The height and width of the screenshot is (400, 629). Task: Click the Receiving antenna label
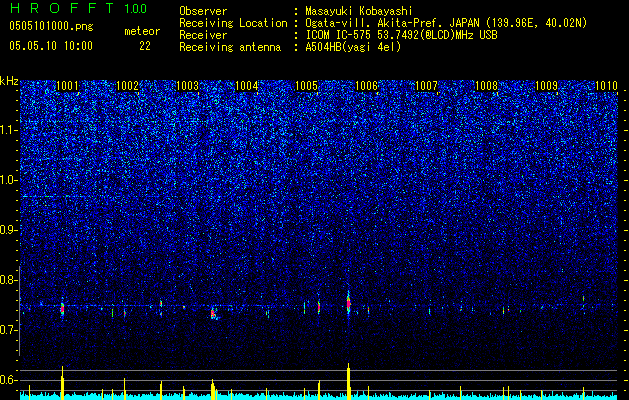click(230, 47)
